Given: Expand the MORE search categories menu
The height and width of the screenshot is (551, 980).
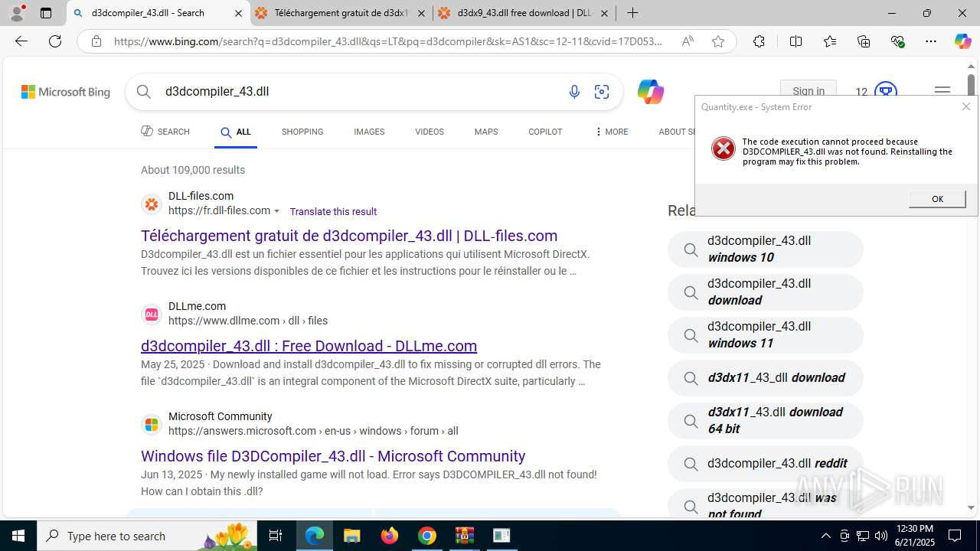Looking at the screenshot, I should [611, 132].
